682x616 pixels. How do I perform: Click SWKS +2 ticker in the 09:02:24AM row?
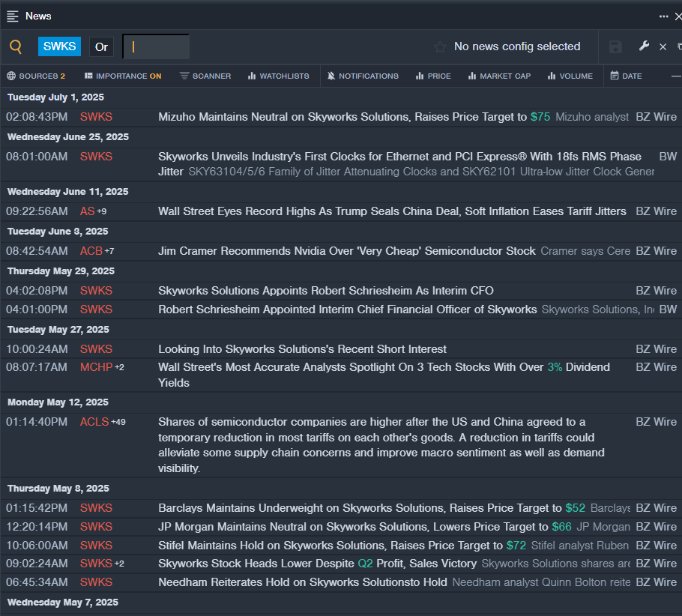tap(102, 564)
